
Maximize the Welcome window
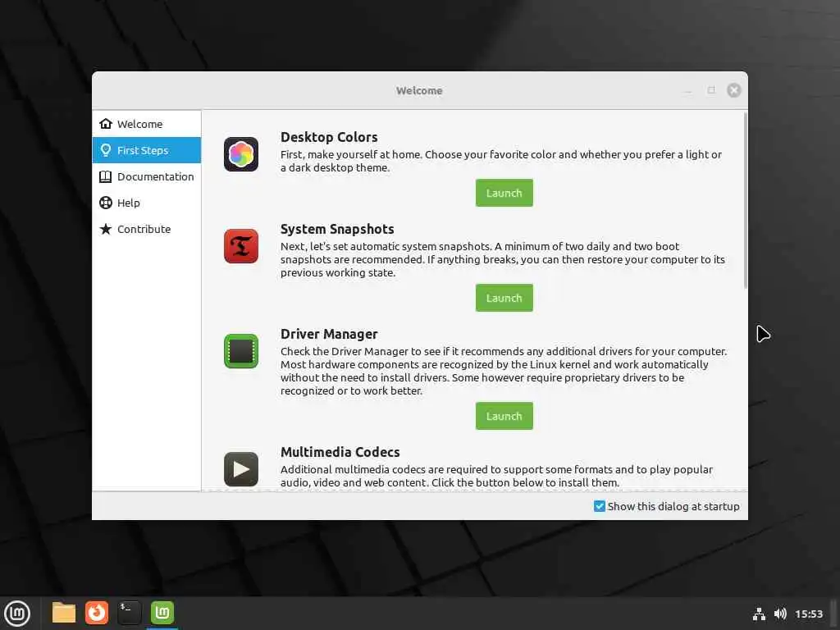point(711,90)
